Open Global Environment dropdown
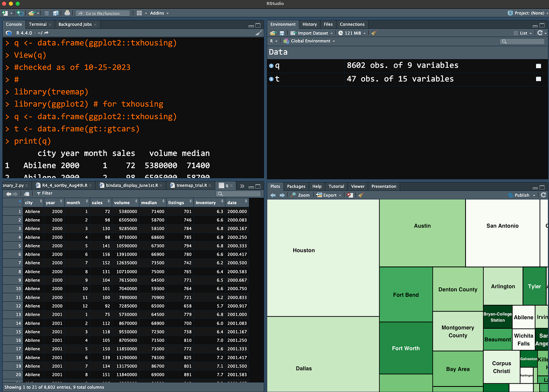 pos(309,41)
